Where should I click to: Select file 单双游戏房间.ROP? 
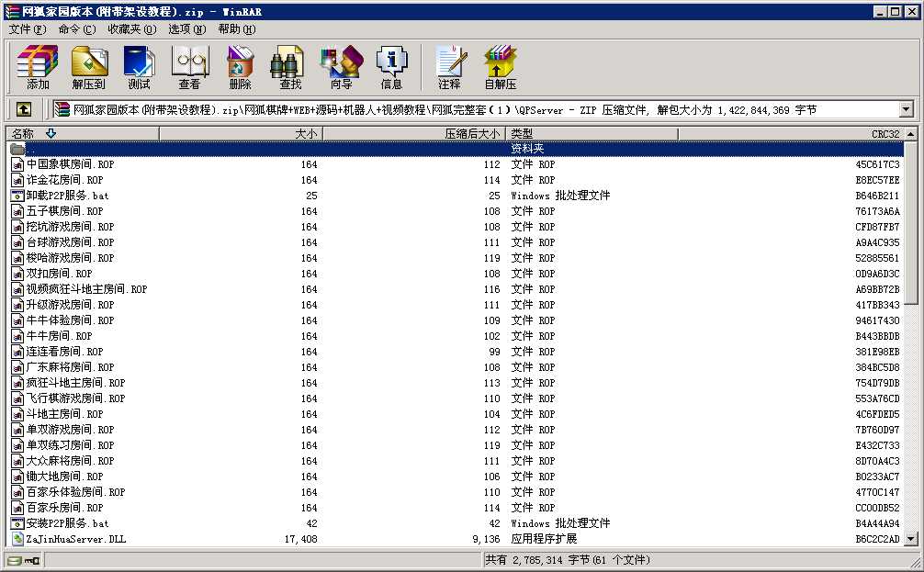tap(70, 430)
